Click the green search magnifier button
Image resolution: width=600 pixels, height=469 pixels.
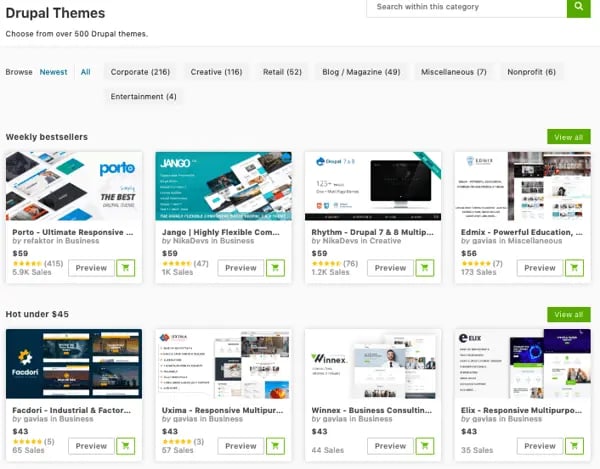pyautogui.click(x=579, y=7)
